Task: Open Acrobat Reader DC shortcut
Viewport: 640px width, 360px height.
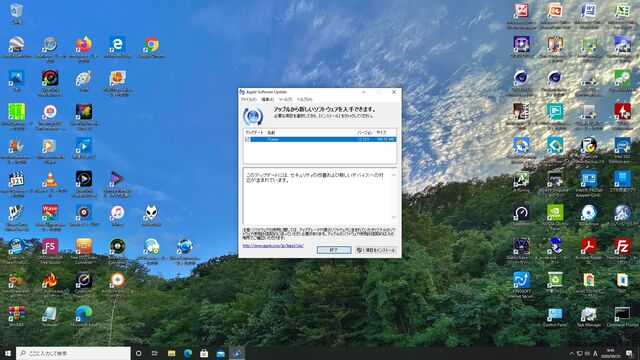Action: pos(589,247)
